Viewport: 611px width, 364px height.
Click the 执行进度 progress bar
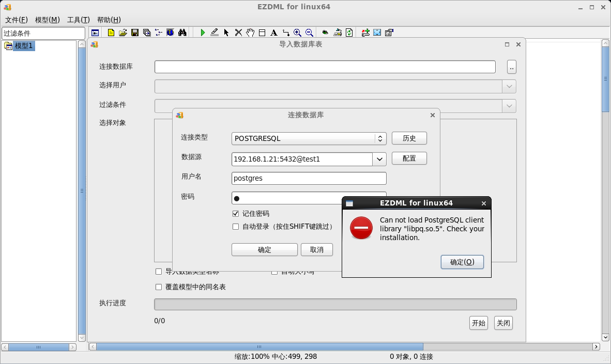335,305
